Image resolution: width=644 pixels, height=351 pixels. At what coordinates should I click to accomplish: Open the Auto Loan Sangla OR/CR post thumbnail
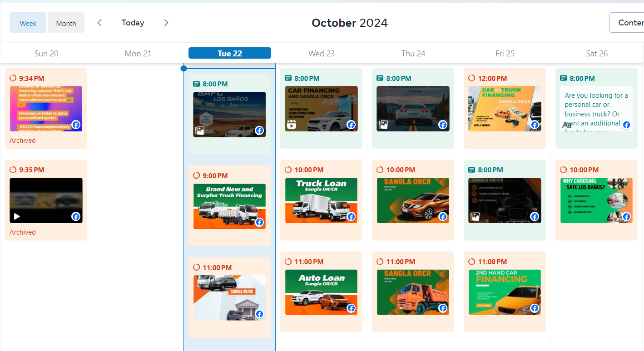point(322,292)
